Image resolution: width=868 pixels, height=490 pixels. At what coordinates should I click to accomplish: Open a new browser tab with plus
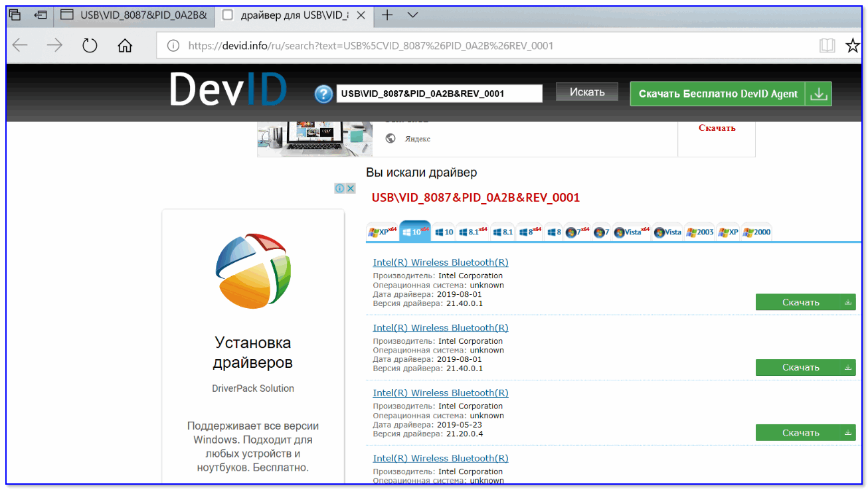point(387,15)
